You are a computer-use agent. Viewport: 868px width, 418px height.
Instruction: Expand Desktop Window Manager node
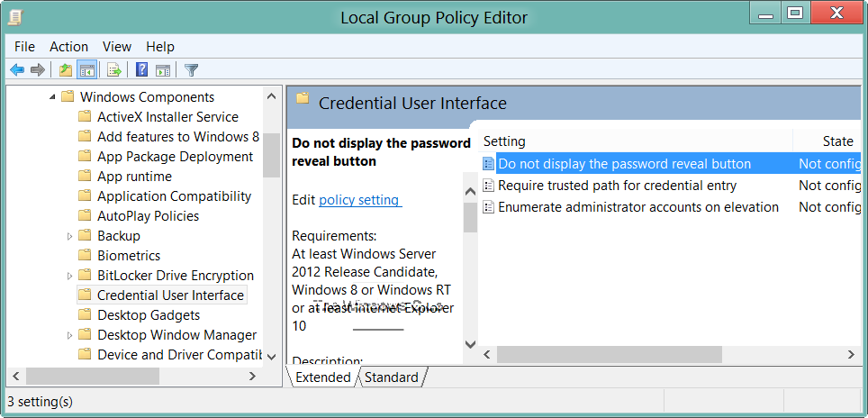70,335
